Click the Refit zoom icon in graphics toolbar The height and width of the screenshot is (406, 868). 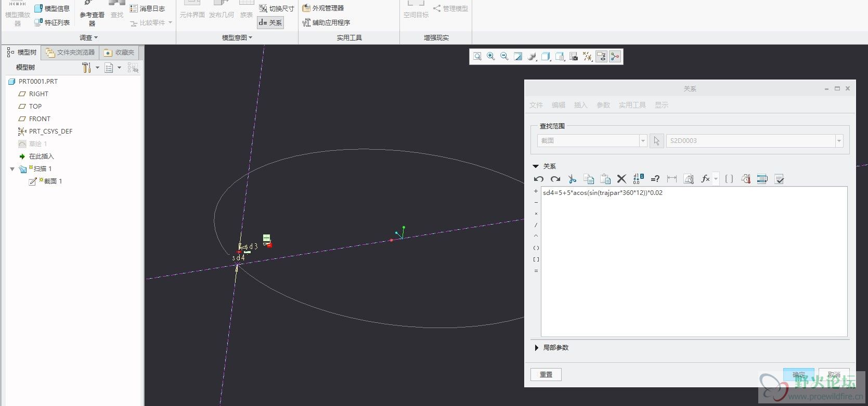click(477, 57)
